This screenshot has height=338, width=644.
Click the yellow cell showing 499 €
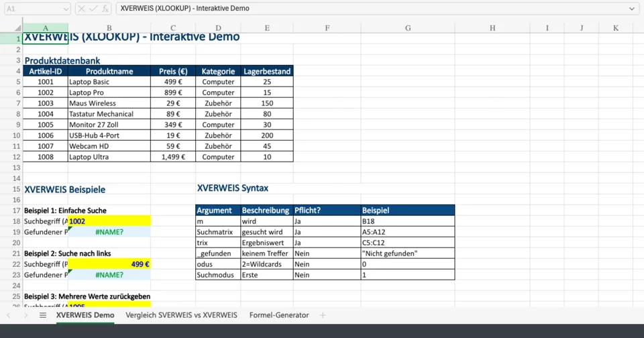(x=109, y=264)
